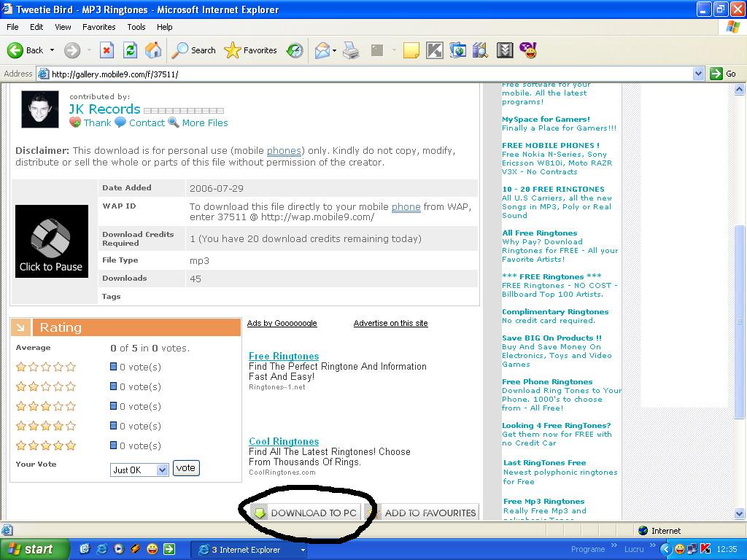
Task: Click the yellow note toolbar icon
Action: coord(411,50)
